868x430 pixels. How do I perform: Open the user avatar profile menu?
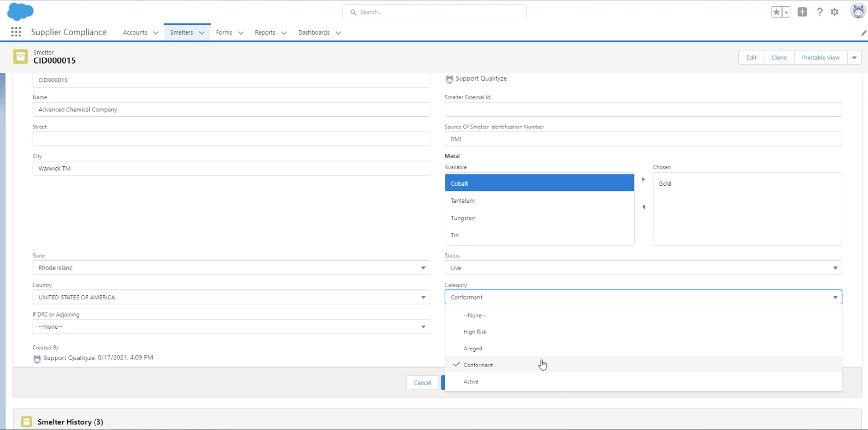[x=857, y=11]
